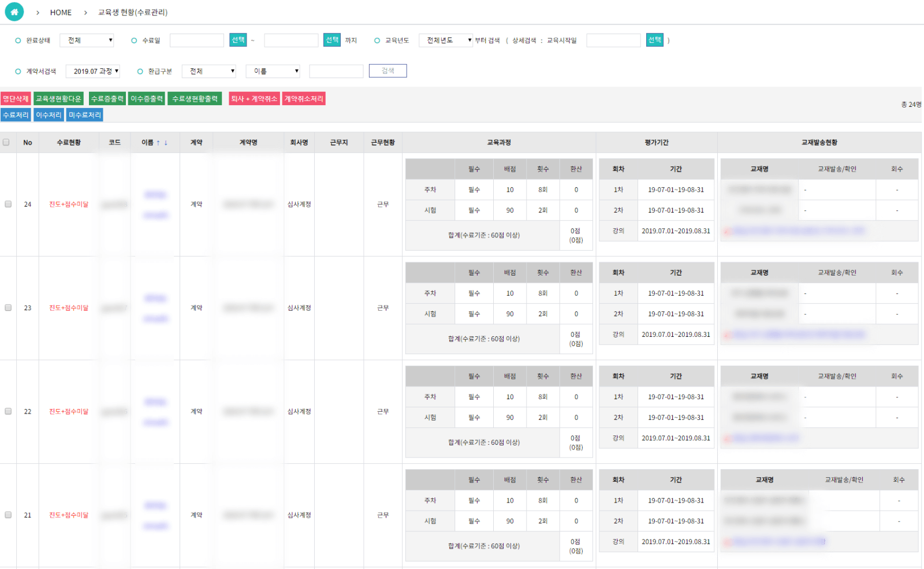924x569 pixels.
Task: Open the 완료상태 dropdown set to 전체
Action: point(87,40)
